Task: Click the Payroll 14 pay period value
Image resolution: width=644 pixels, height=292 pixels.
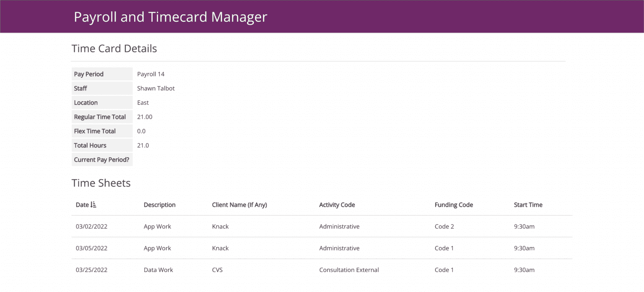Action: tap(151, 74)
